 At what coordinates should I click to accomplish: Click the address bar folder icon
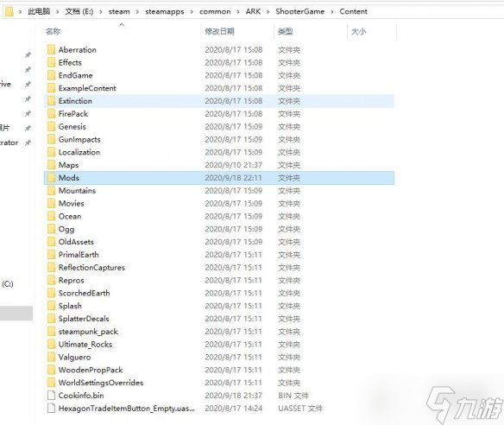tap(9, 11)
